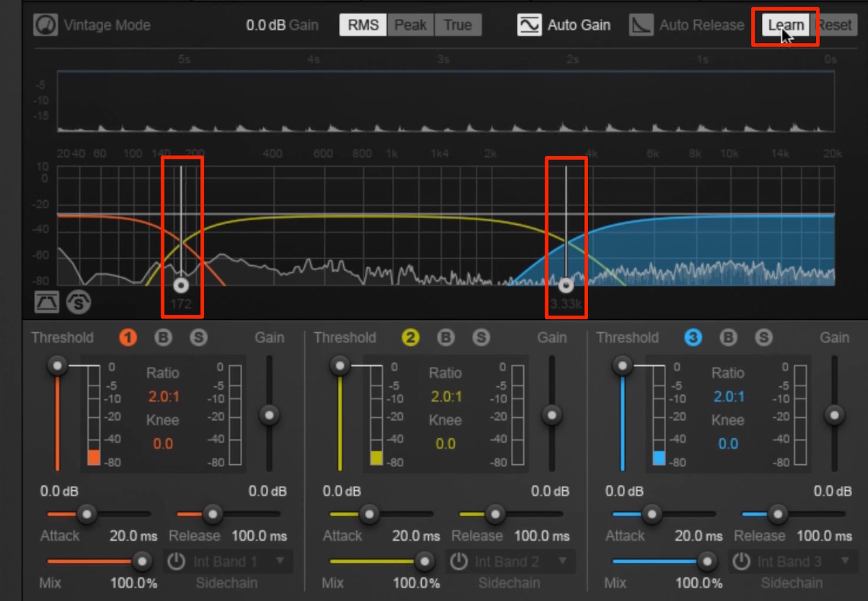Click the 3.33k crossover handle

[565, 285]
